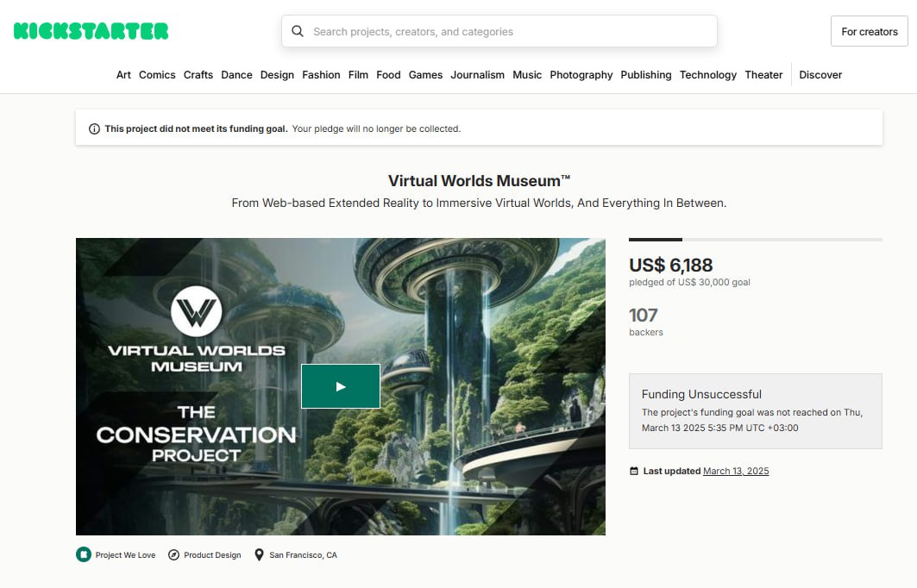Screen dimensions: 917x588
Task: Click the Product Design category link
Action: (210, 555)
